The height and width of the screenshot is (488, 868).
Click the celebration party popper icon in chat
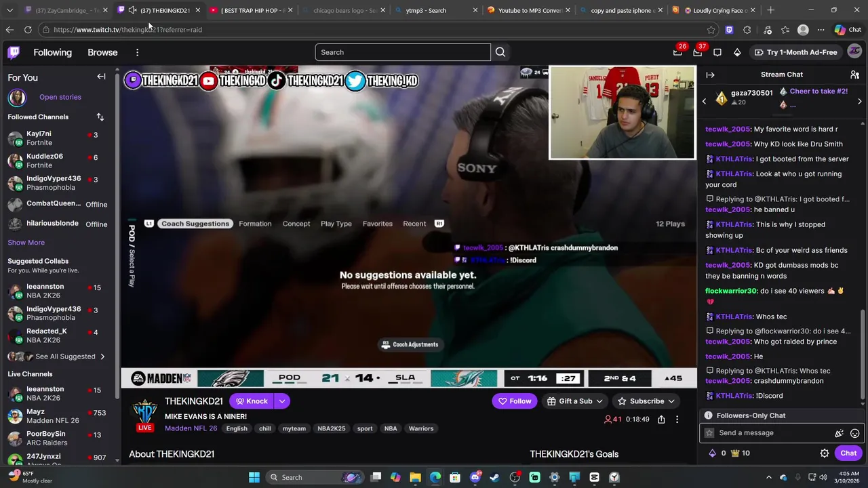[x=839, y=433]
